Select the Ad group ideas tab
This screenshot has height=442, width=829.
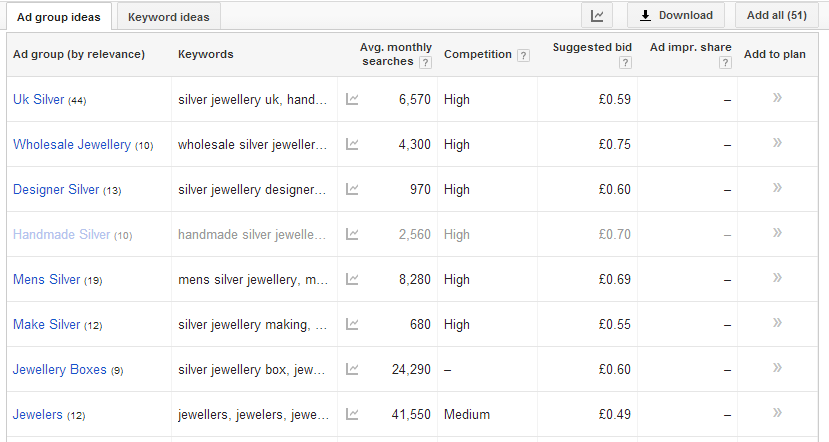[x=59, y=16]
